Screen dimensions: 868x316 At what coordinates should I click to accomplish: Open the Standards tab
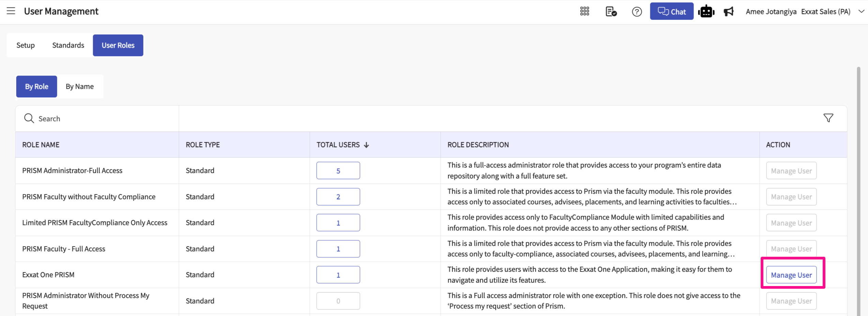tap(68, 45)
